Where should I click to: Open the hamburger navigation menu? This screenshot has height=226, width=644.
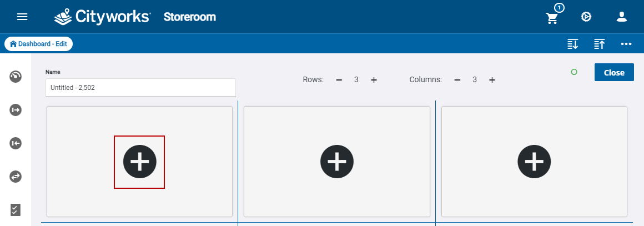[x=22, y=17]
